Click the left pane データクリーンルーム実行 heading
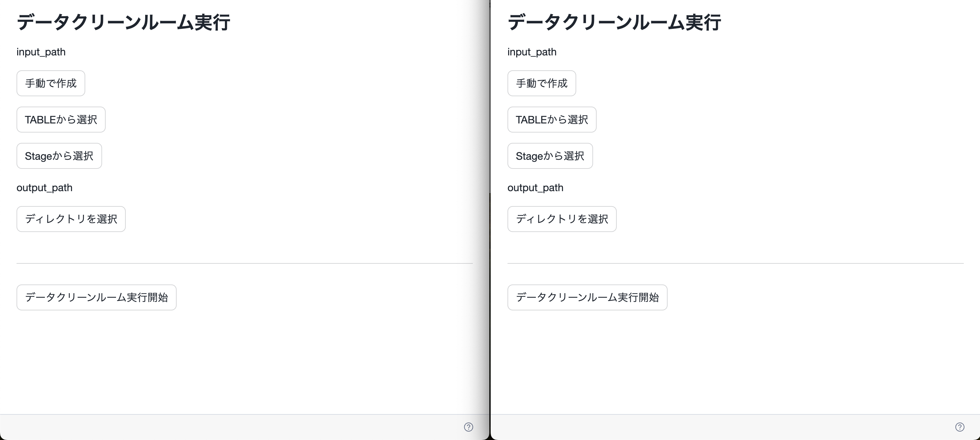This screenshot has height=440, width=980. click(123, 22)
